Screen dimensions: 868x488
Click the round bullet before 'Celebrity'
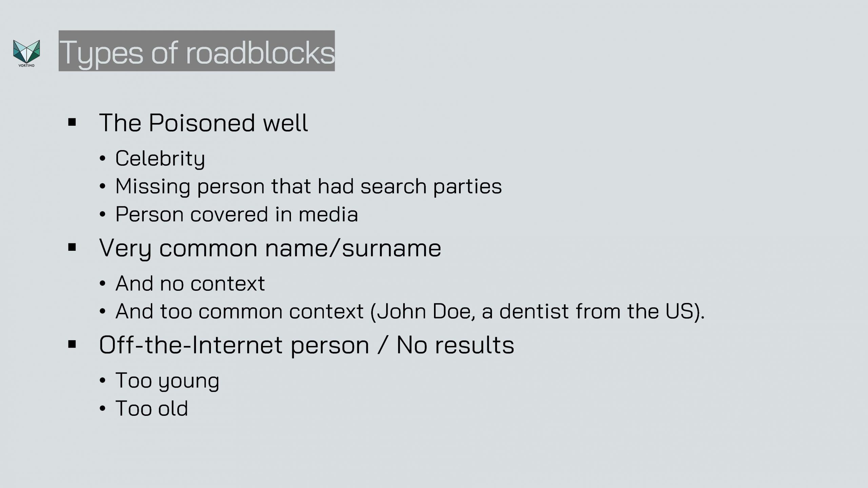[102, 159]
